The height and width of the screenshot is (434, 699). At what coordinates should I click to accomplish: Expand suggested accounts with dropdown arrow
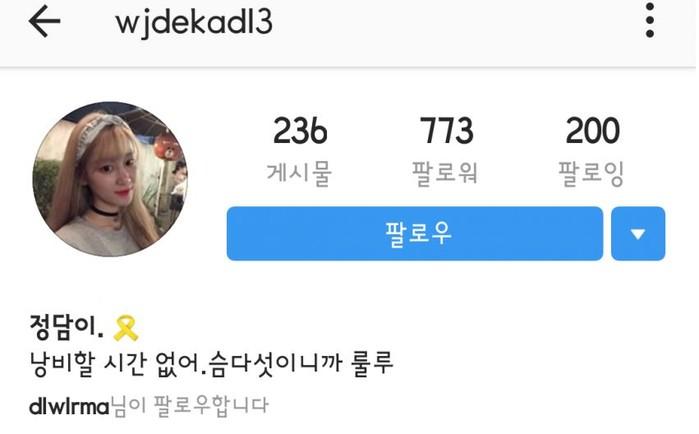638,233
